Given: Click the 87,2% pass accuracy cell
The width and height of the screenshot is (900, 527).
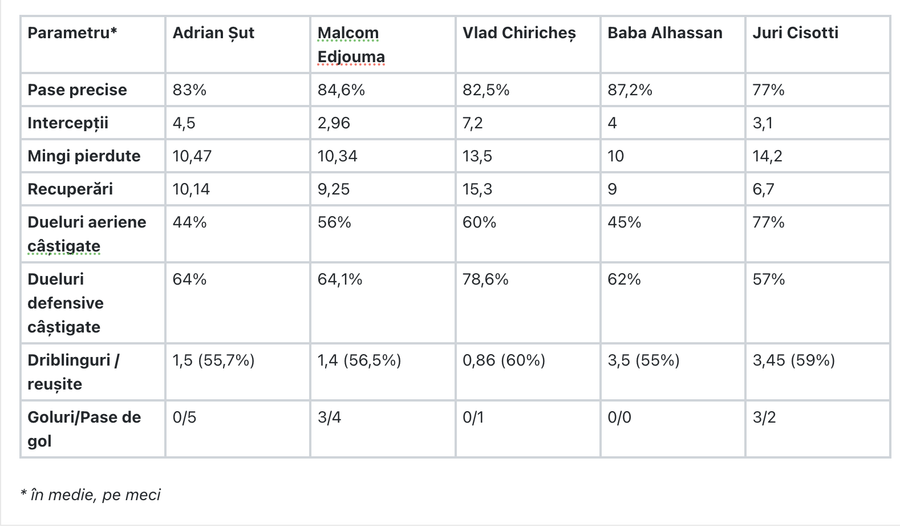Looking at the screenshot, I should 673,90.
